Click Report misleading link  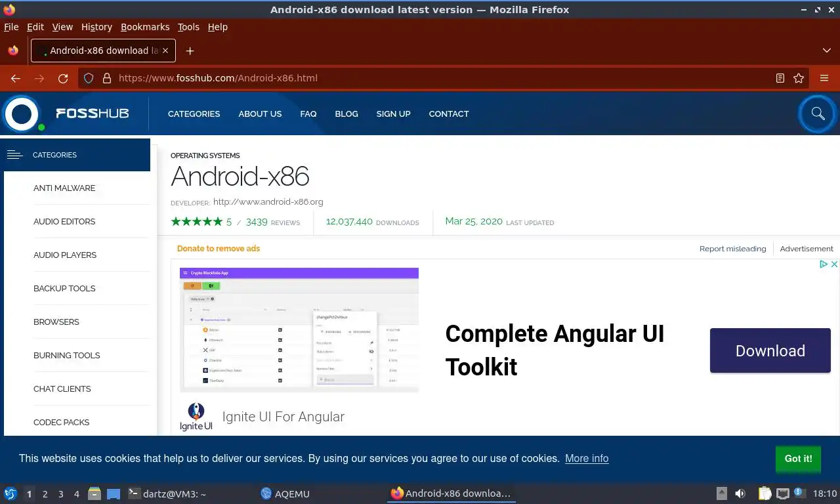pos(732,249)
